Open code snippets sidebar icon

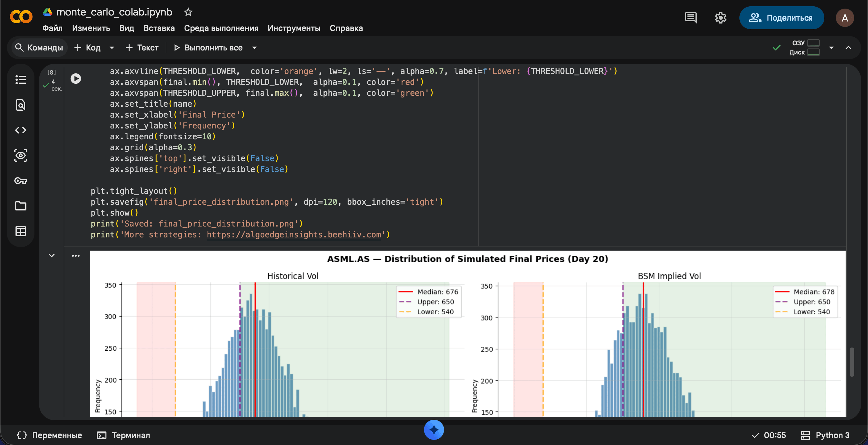(x=21, y=130)
